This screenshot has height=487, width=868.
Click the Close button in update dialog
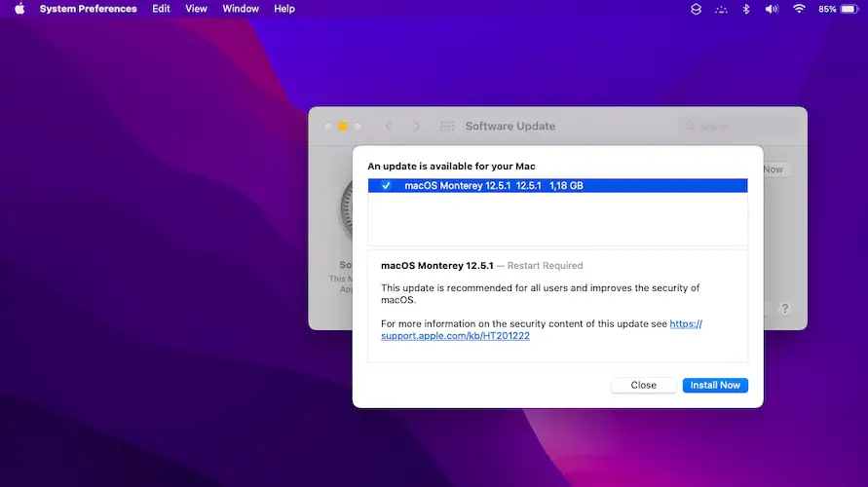click(643, 385)
